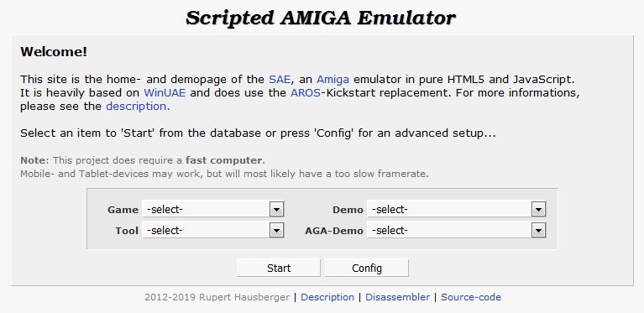Expand the Tool dropdown arrow
Viewport: 644px width, 313px height.
click(x=276, y=231)
